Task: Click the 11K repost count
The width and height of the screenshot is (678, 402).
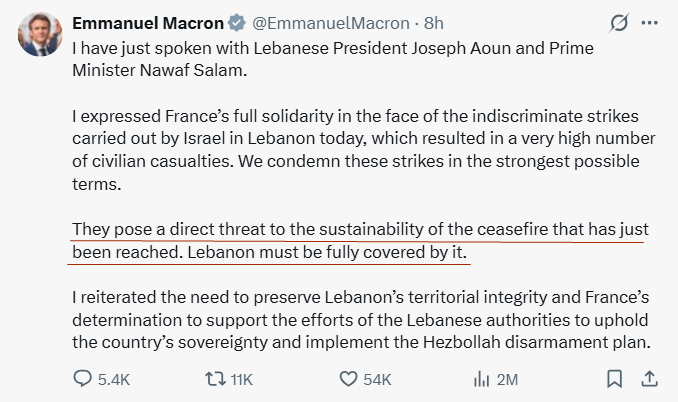Action: [241, 378]
